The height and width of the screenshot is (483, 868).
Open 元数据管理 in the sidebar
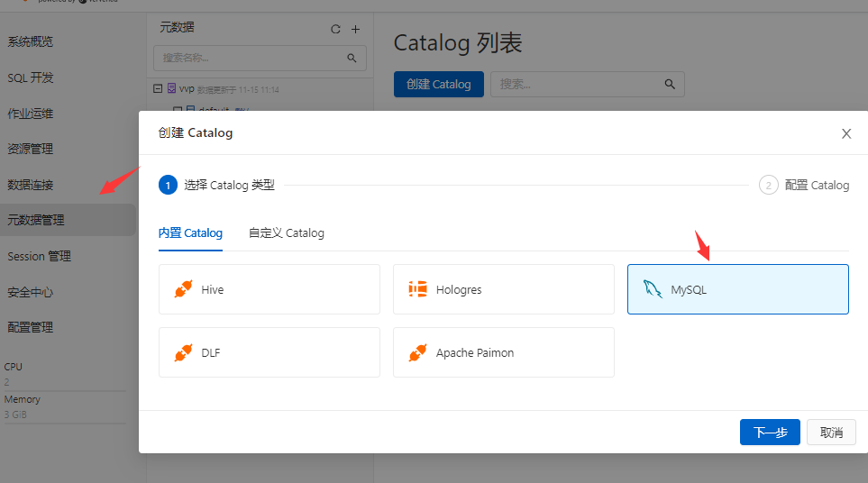point(68,220)
